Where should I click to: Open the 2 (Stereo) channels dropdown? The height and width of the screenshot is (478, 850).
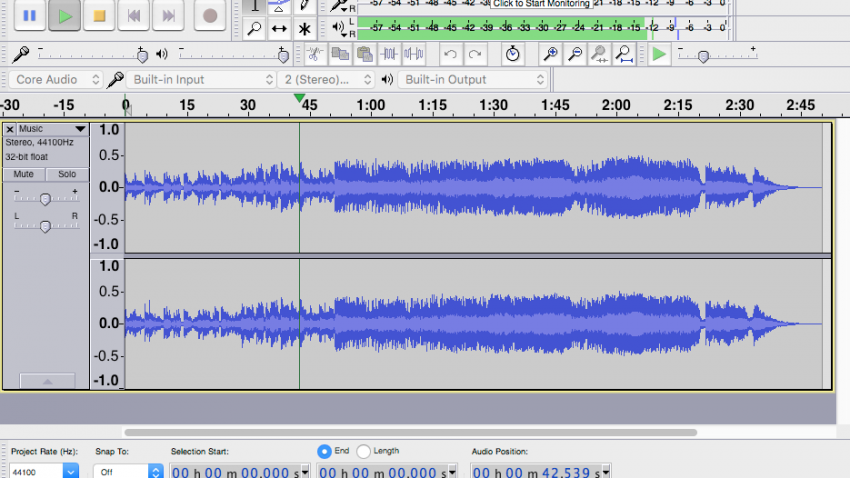327,80
